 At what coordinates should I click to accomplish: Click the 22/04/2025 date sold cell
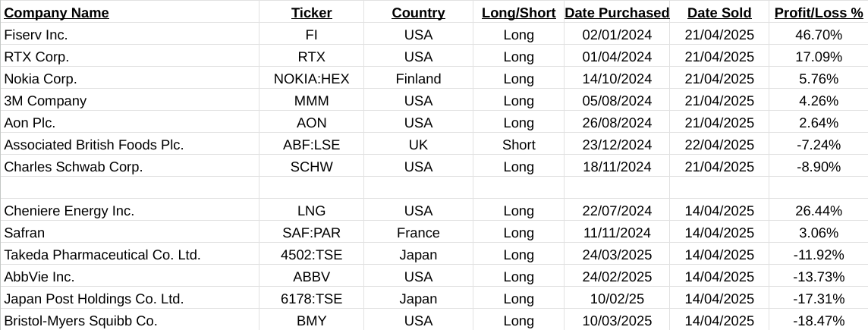(x=719, y=145)
